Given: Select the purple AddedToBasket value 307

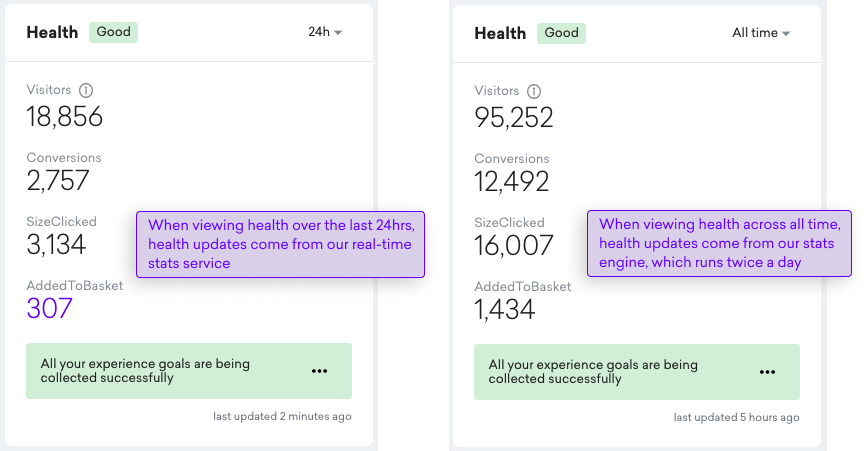Looking at the screenshot, I should (49, 308).
